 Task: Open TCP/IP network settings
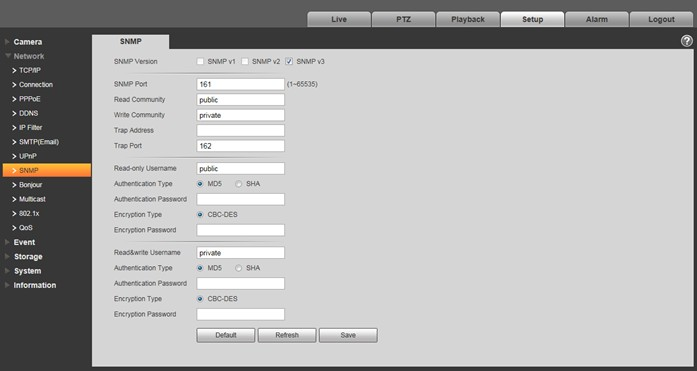pyautogui.click(x=30, y=70)
